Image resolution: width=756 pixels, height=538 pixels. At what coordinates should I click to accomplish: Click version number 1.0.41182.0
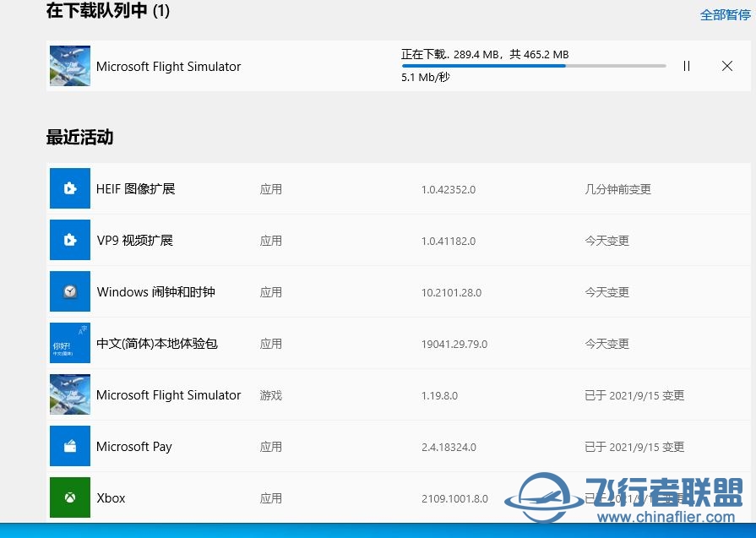[x=449, y=241]
